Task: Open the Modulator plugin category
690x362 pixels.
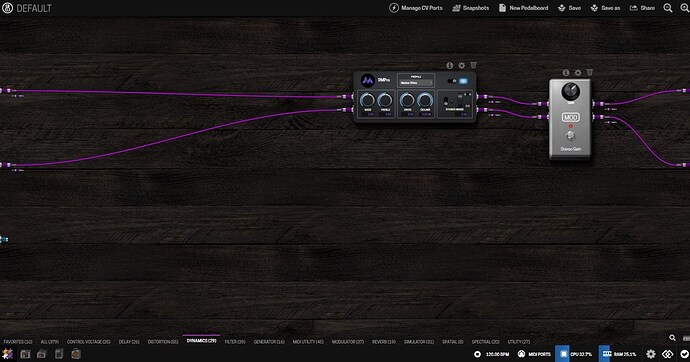Action: click(x=348, y=342)
